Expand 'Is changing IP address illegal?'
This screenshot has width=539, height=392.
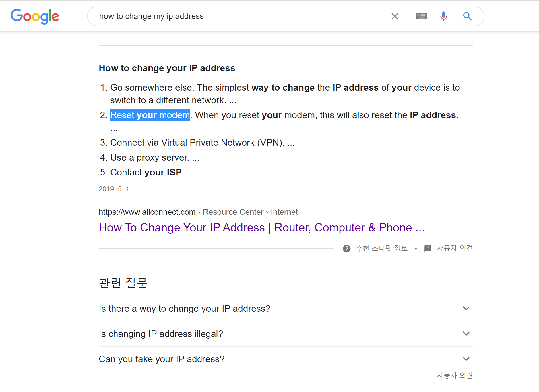point(286,334)
